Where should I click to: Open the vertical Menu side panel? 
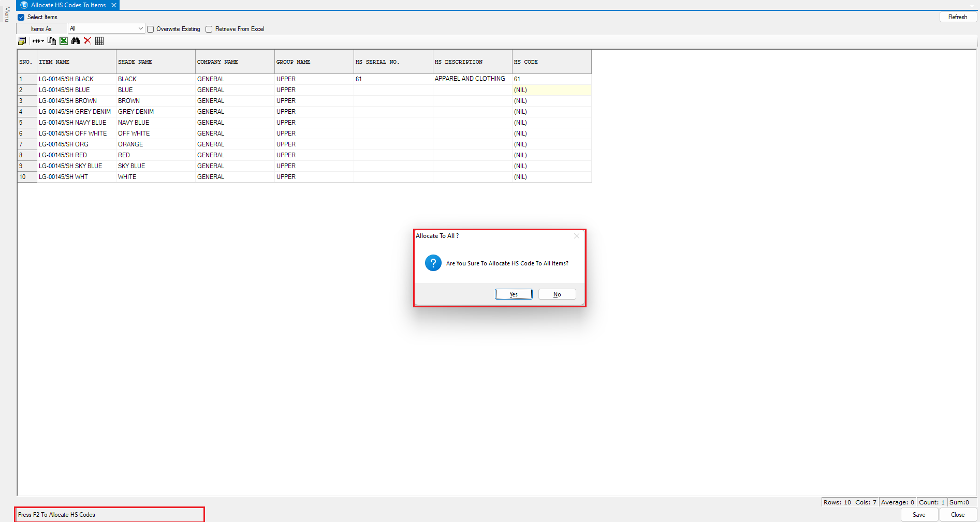7,14
